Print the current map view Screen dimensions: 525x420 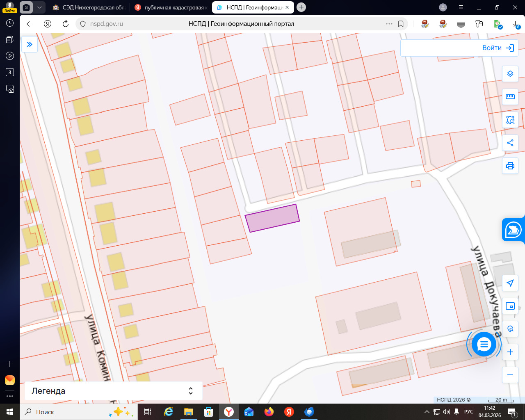pos(510,166)
